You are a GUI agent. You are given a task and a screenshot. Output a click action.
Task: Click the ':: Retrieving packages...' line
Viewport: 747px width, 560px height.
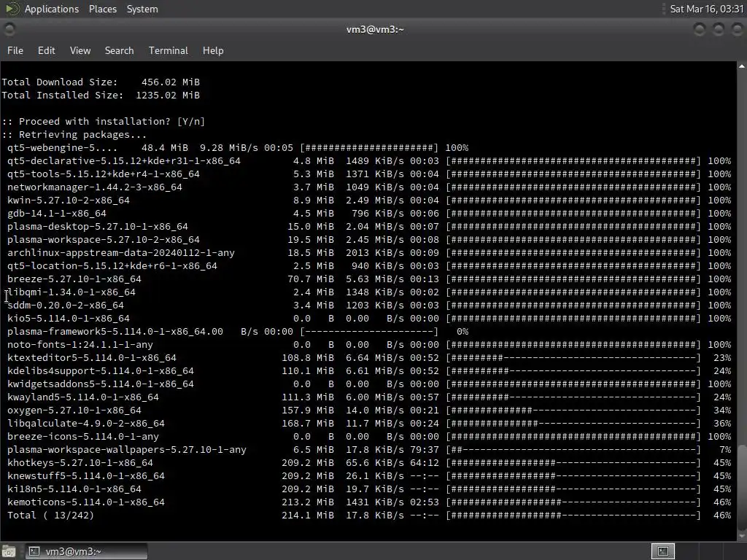point(74,135)
